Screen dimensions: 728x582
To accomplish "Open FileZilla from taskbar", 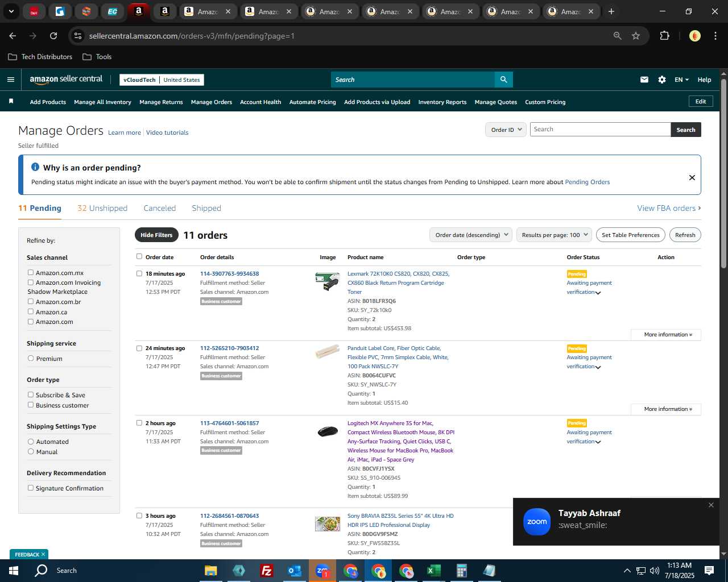I will point(266,571).
